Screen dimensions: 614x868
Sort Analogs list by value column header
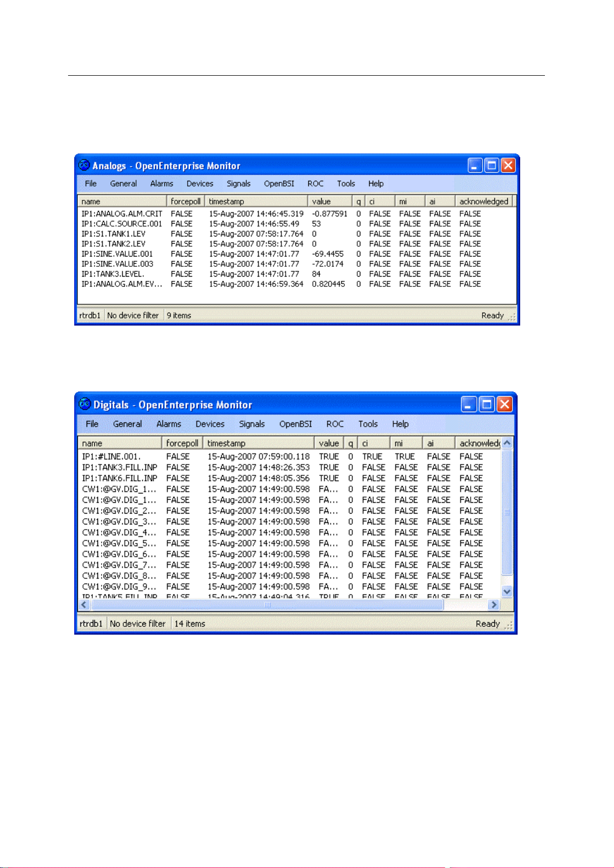(330, 201)
